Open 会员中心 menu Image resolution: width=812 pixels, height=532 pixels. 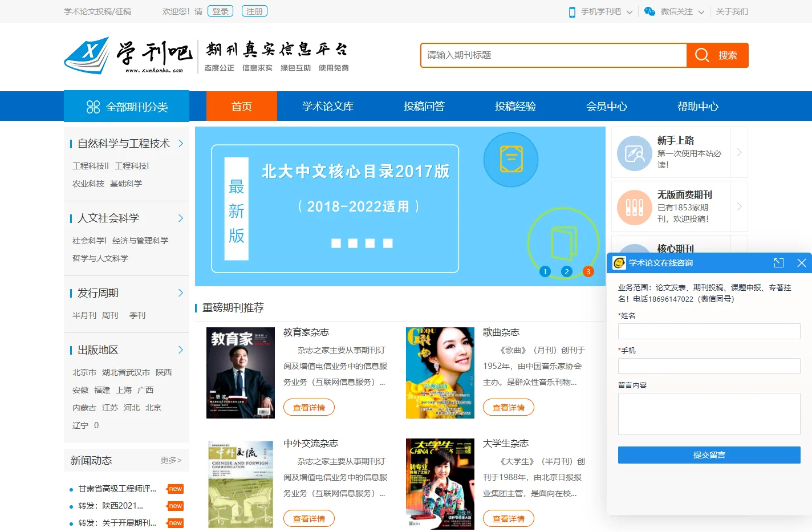point(607,106)
